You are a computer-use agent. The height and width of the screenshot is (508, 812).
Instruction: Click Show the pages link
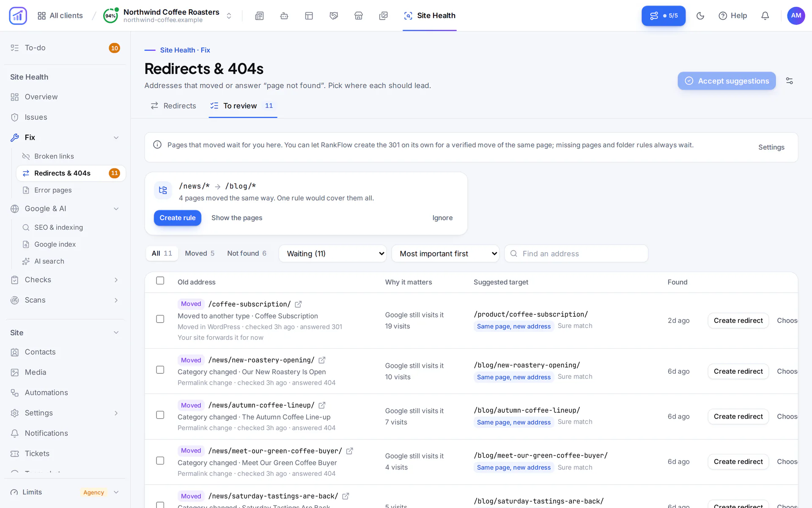(x=237, y=218)
